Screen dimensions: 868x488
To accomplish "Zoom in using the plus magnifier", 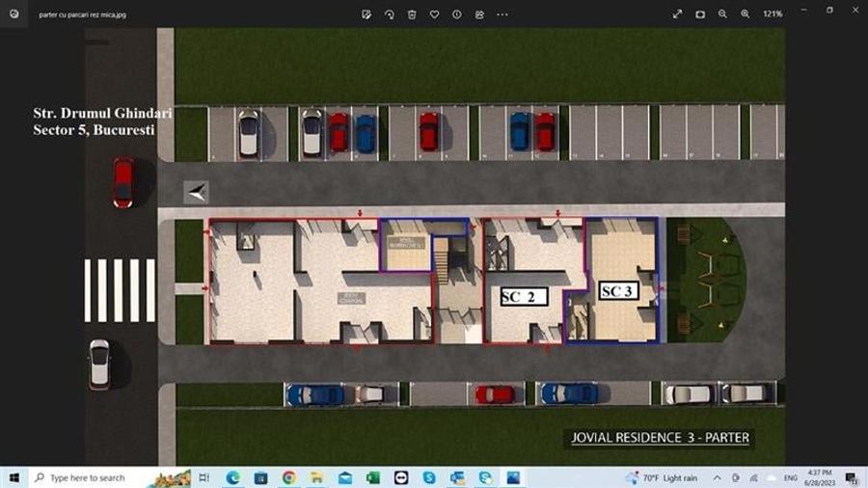I will pos(746,14).
